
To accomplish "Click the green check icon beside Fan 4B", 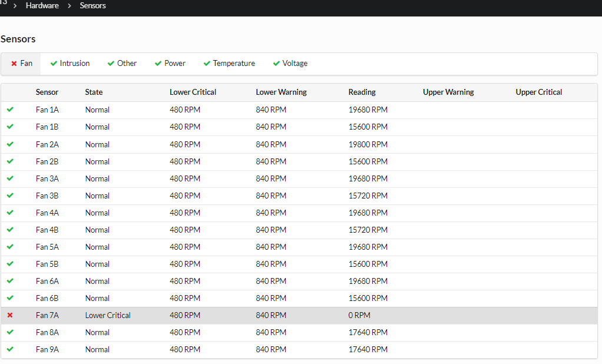I will click(10, 230).
